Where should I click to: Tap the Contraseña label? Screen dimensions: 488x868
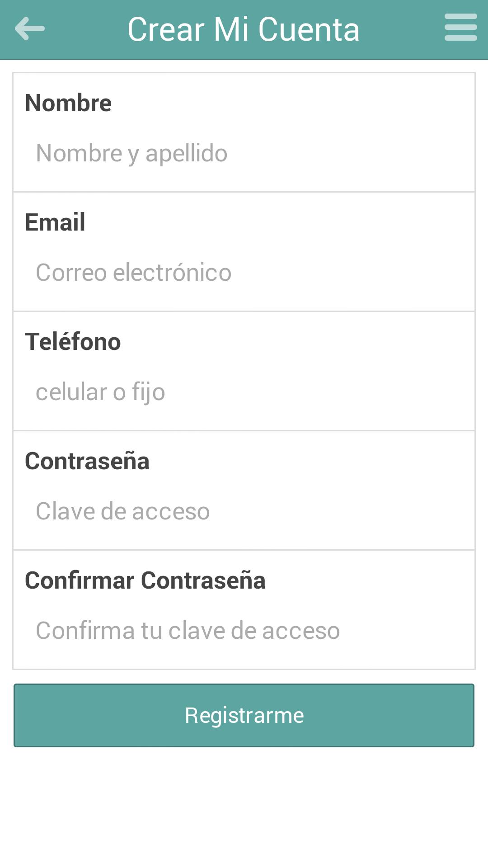[87, 461]
